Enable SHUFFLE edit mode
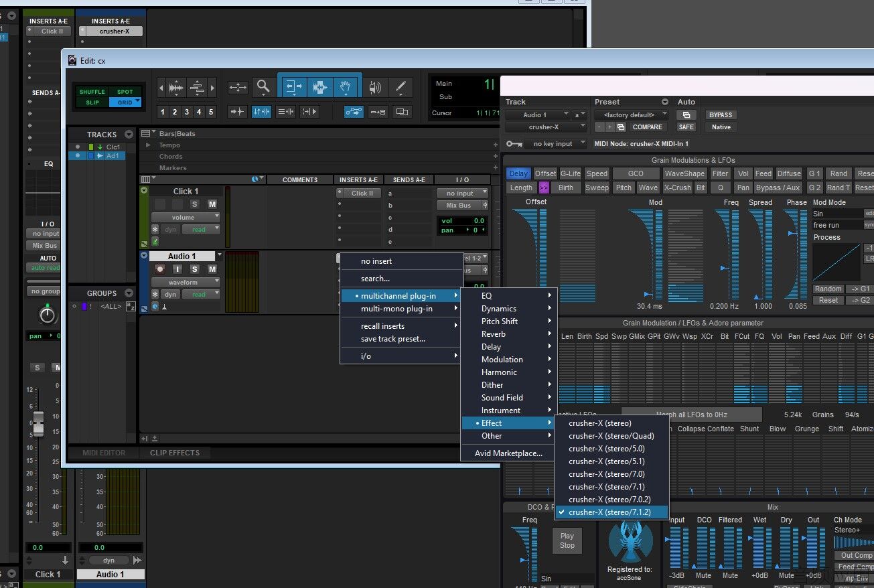Viewport: 874px width, 588px height. [x=92, y=92]
